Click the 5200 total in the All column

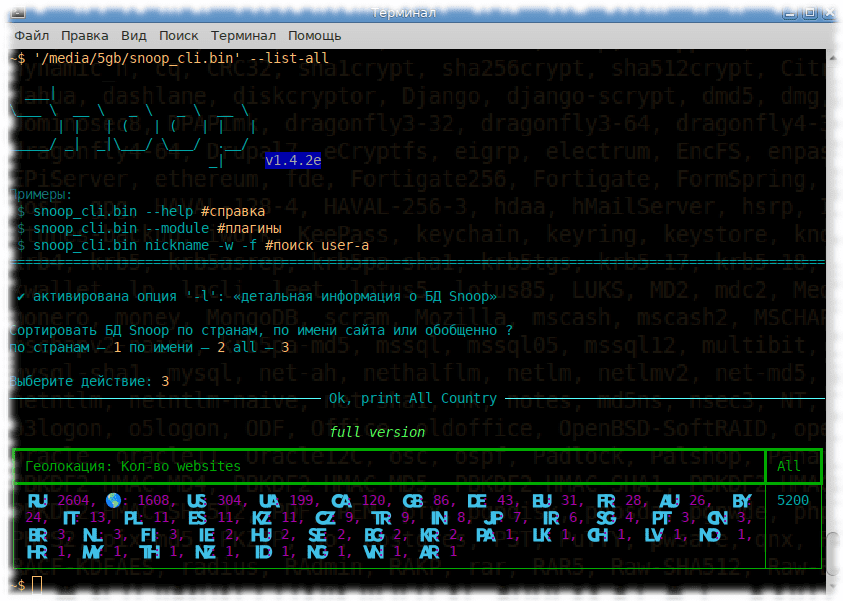(x=790, y=499)
